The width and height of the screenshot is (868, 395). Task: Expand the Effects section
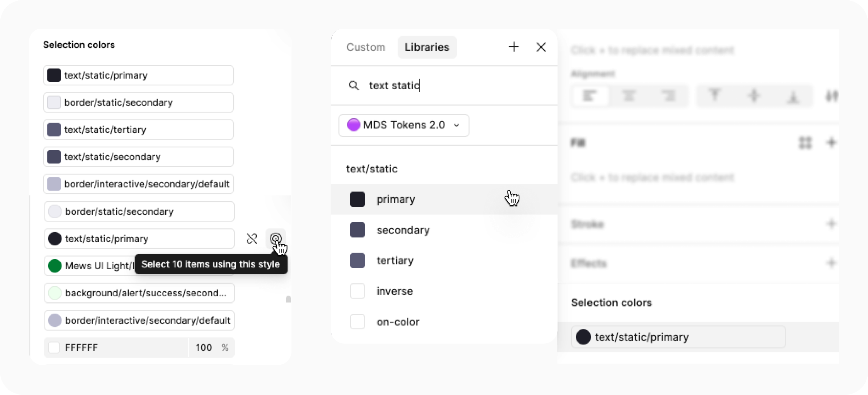pyautogui.click(x=832, y=263)
